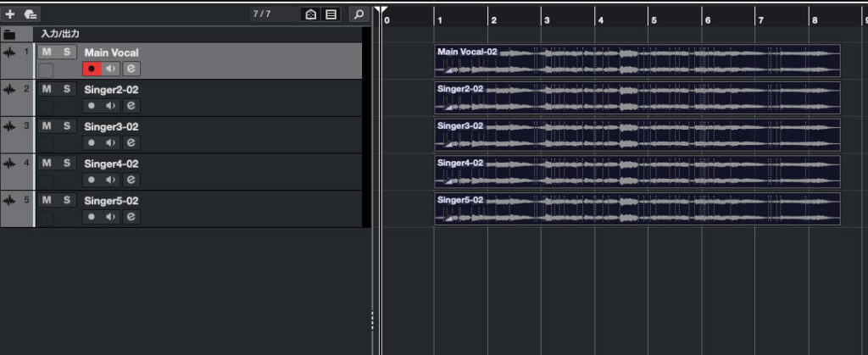Select the Singer4-02 track in list
Screen dimensions: 868x355
(212, 171)
